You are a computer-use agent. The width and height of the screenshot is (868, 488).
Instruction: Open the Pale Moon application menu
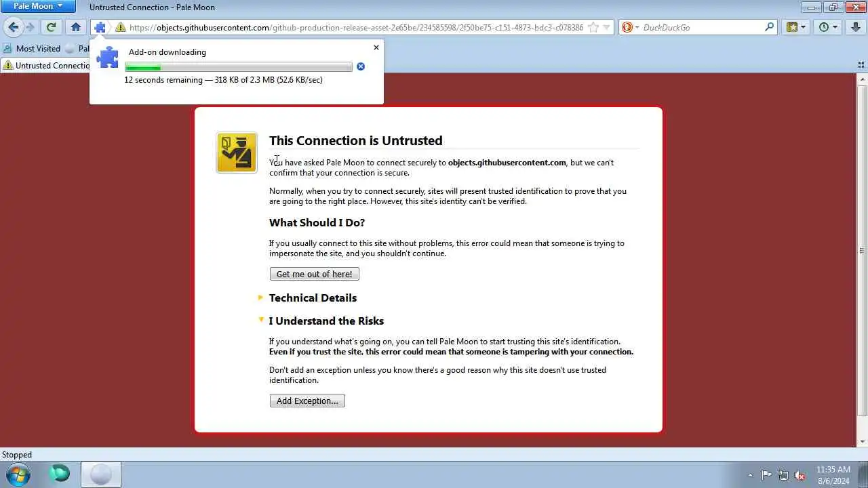click(38, 6)
